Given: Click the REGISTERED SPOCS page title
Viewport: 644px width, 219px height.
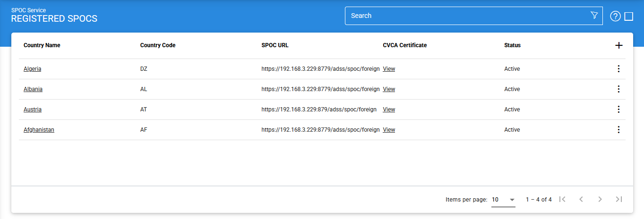Looking at the screenshot, I should tap(54, 19).
